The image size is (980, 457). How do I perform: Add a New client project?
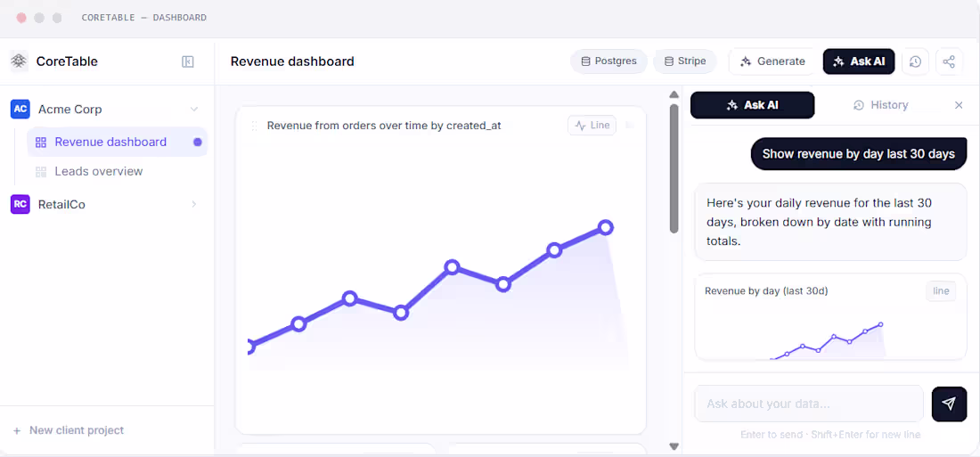tap(69, 430)
